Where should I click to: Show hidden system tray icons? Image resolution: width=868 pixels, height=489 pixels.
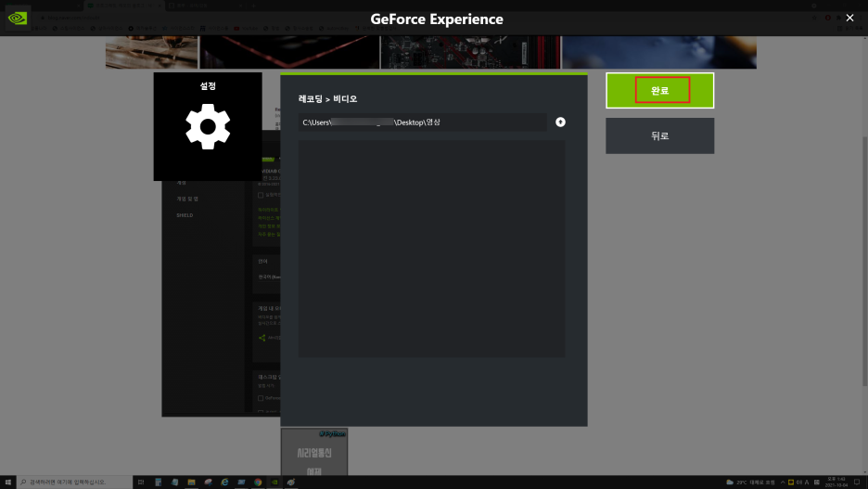[783, 483]
